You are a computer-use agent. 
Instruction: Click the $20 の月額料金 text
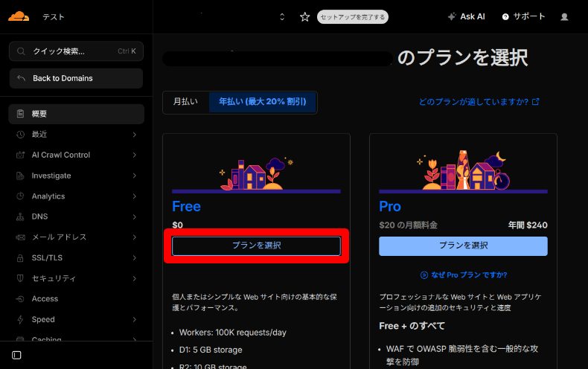(408, 225)
